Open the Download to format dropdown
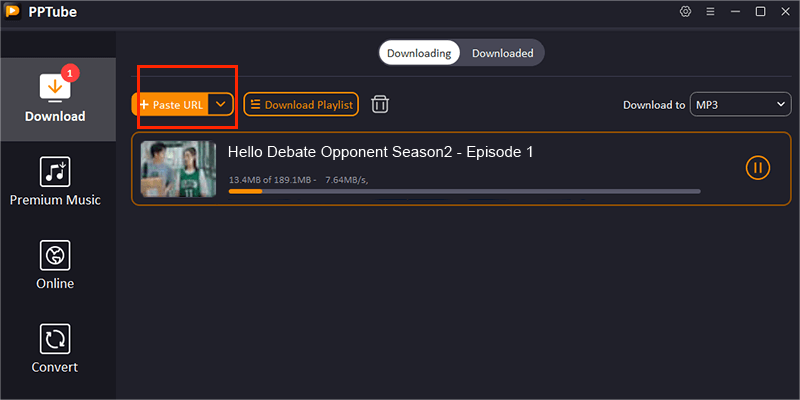 pyautogui.click(x=740, y=104)
